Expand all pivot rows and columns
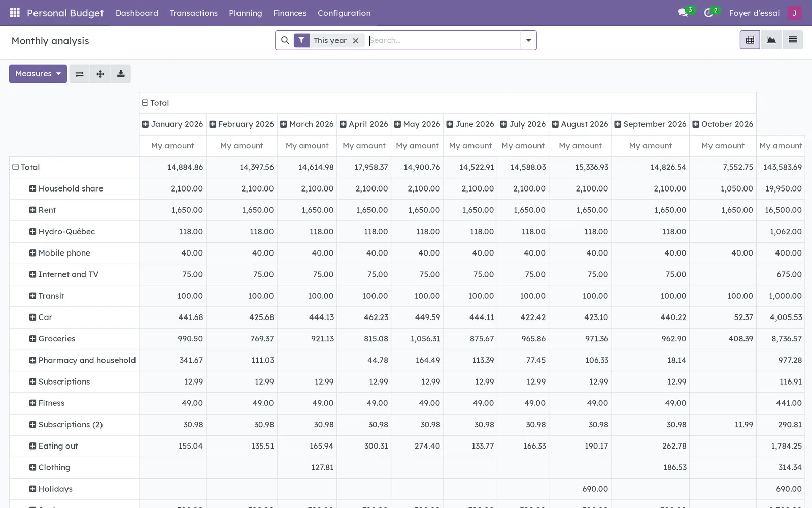Viewport: 812px width, 508px height. pyautogui.click(x=100, y=74)
